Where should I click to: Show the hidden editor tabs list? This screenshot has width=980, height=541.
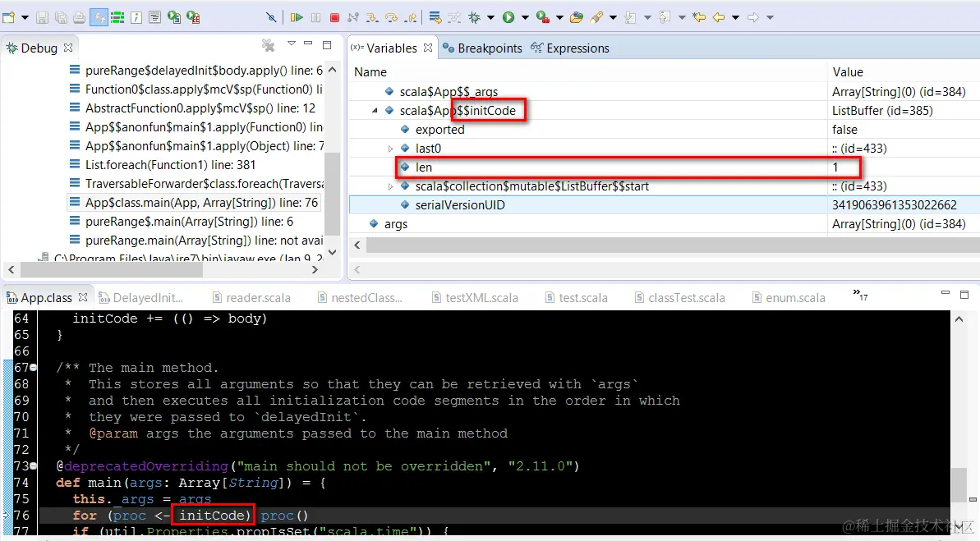(861, 294)
